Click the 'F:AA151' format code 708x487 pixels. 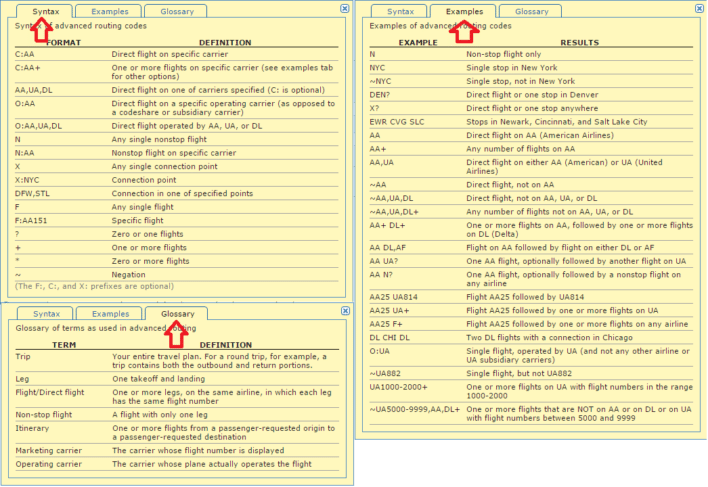click(31, 221)
